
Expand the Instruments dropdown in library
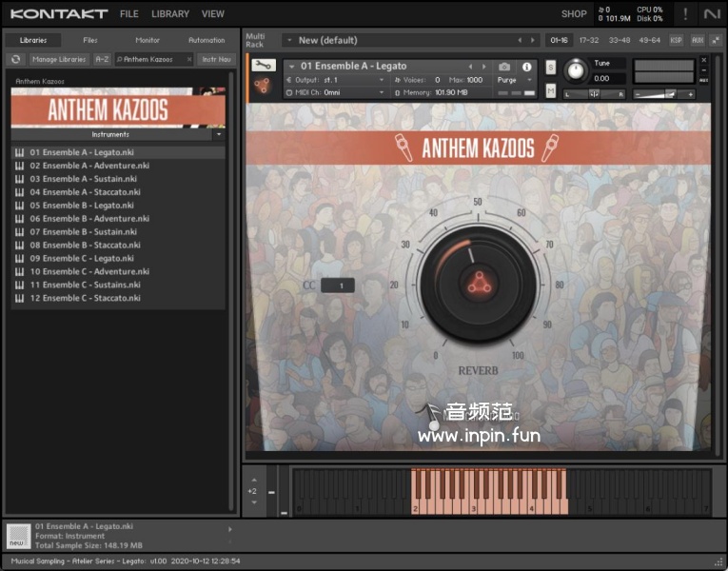(219, 135)
